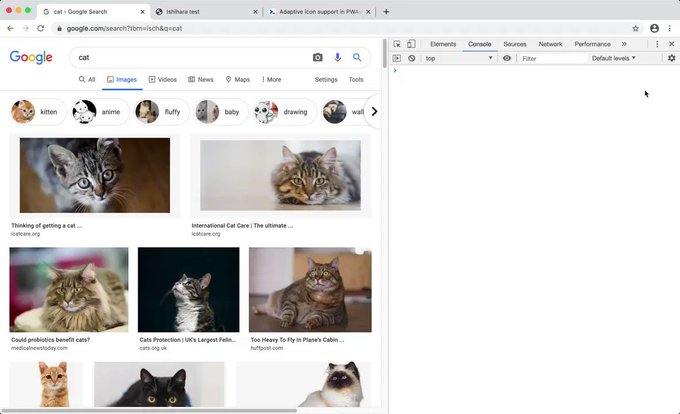Open the Chrome profile avatar icon
This screenshot has width=680, height=414.
click(654, 28)
